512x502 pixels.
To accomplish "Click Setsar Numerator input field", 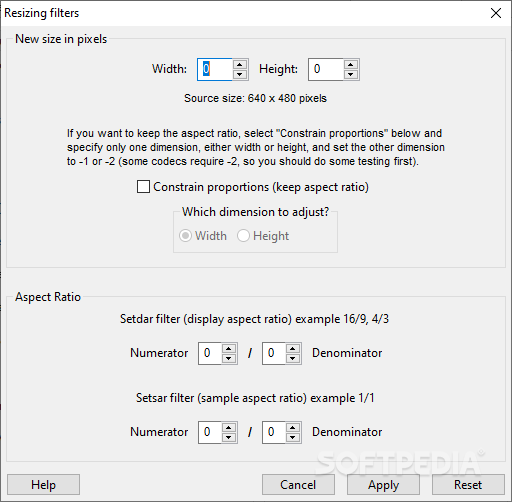I will tap(210, 432).
